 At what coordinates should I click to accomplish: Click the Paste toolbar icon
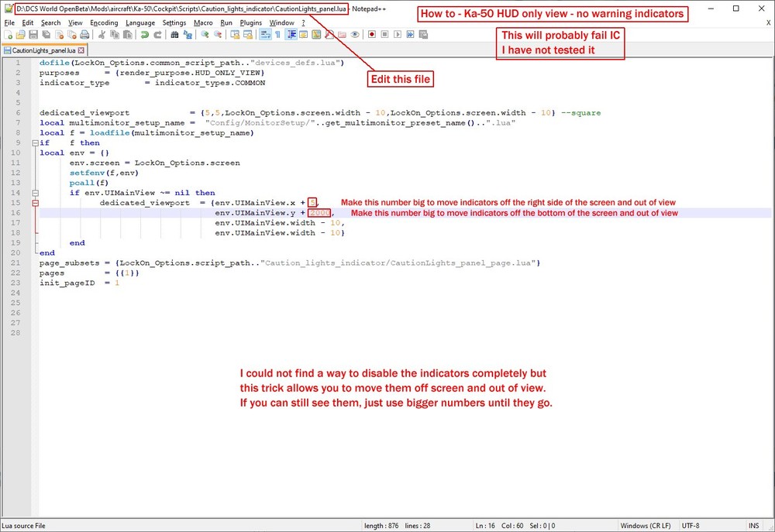[128, 35]
